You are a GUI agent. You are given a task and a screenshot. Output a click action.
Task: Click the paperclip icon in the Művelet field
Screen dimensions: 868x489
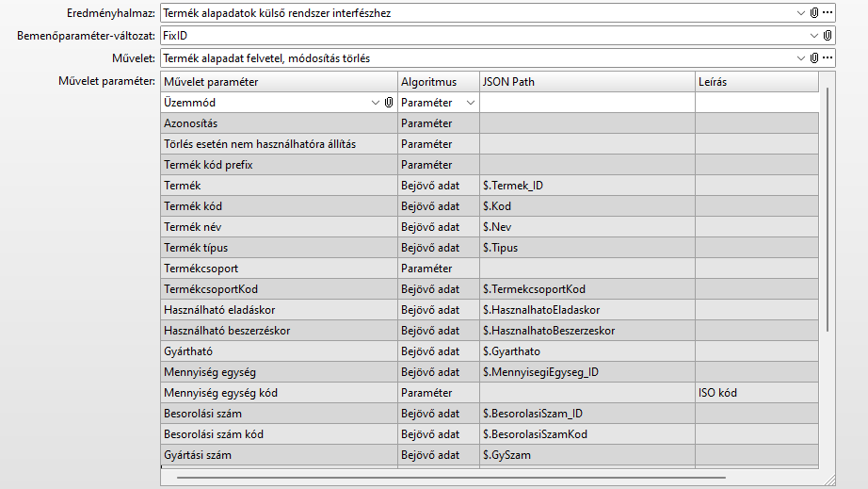(x=814, y=58)
